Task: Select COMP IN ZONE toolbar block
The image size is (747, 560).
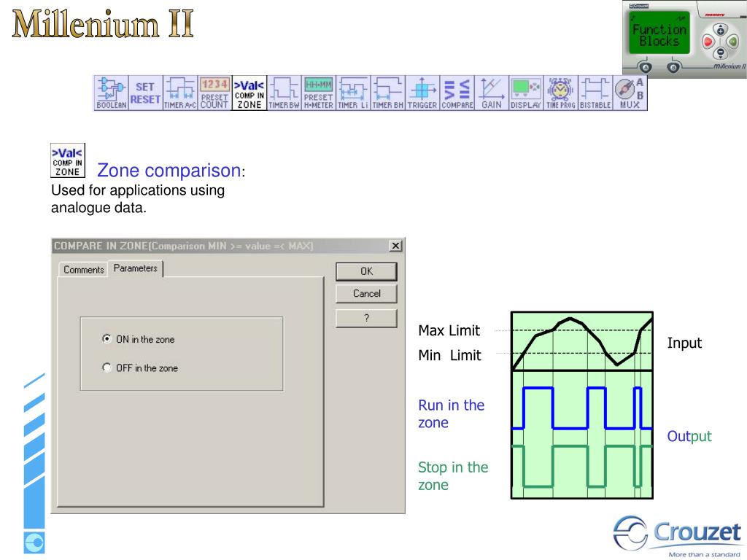Action: [x=249, y=93]
